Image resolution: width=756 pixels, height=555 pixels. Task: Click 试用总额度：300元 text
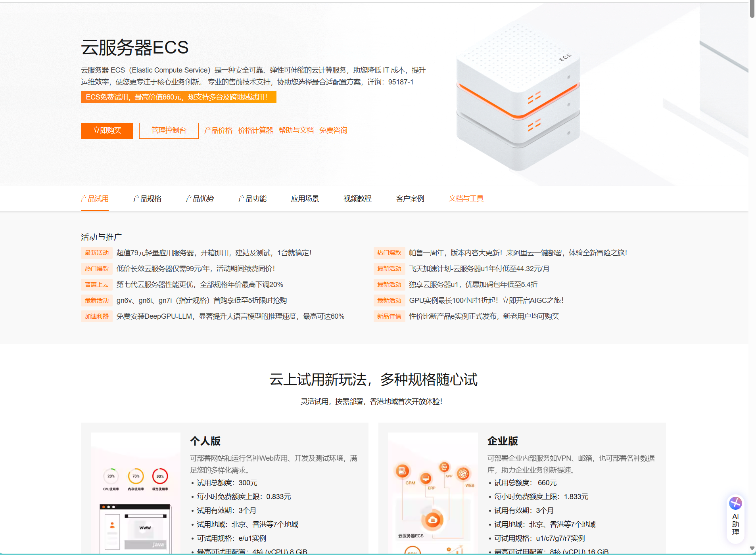coord(227,483)
